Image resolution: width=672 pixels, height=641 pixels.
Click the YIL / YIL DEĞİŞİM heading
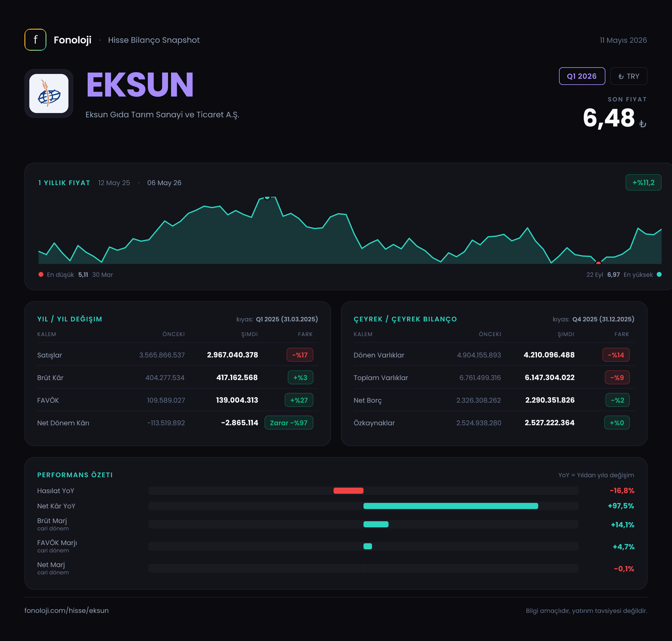70,319
